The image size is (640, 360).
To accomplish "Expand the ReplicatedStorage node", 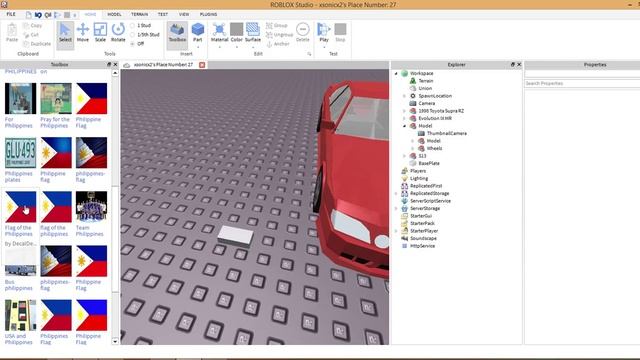I will point(396,193).
